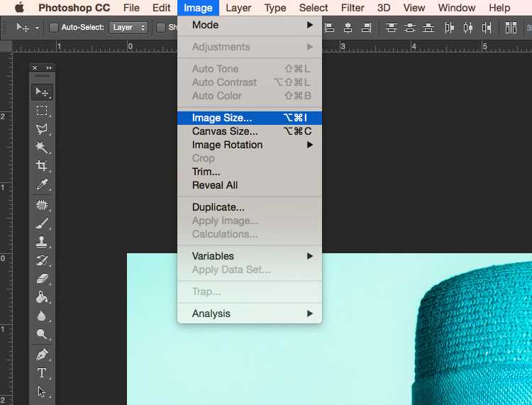Screen dimensions: 532x405
Task: Select the Paint Bucket tool
Action: [42, 297]
